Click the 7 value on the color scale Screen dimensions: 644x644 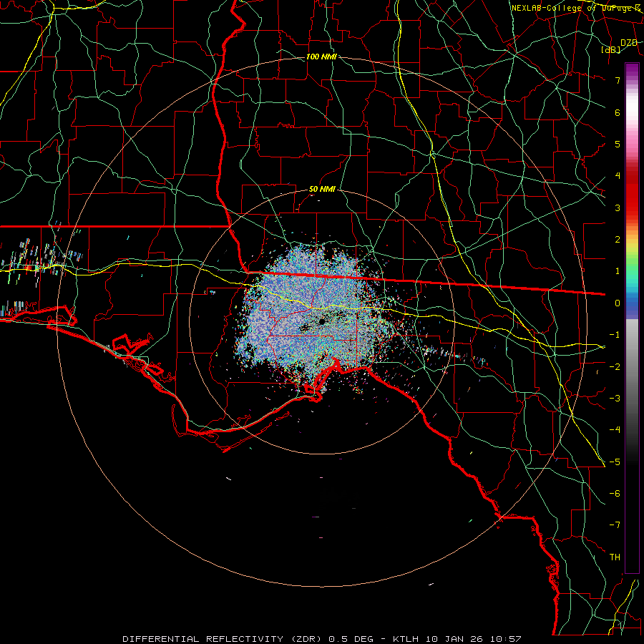618,80
